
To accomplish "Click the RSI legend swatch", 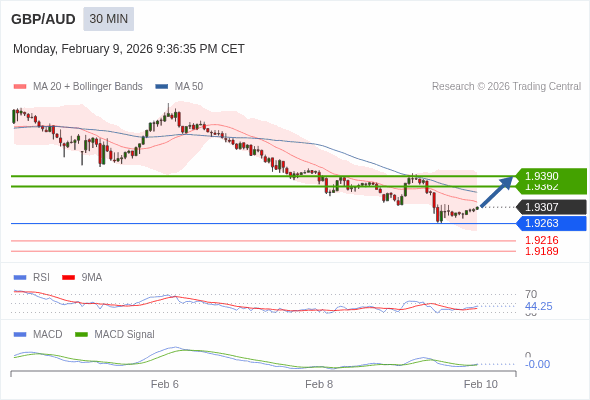I will point(20,278).
